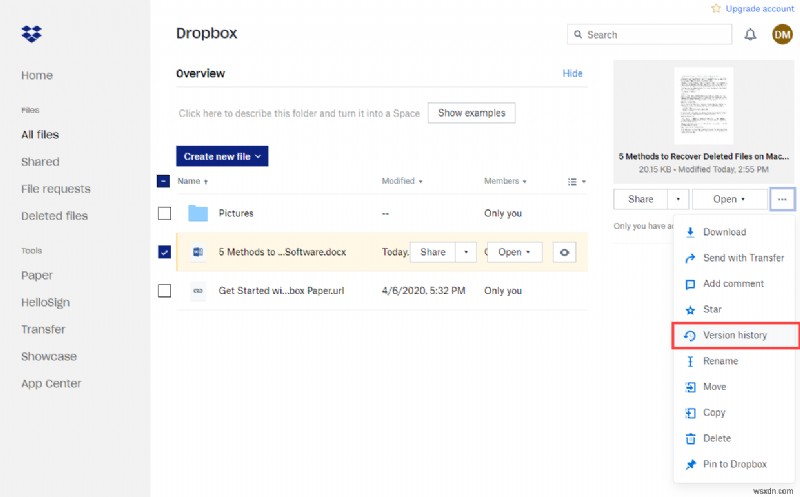Click the Version history clock icon

click(x=690, y=336)
